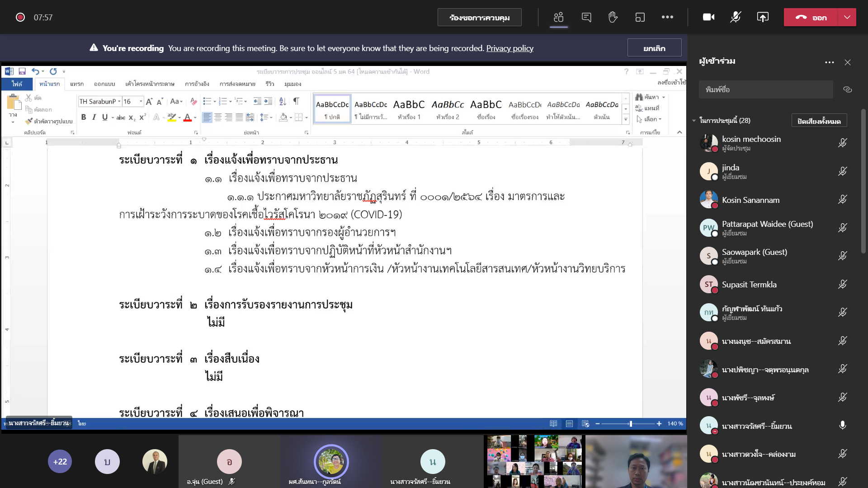Open the show participants icon

coord(559,17)
